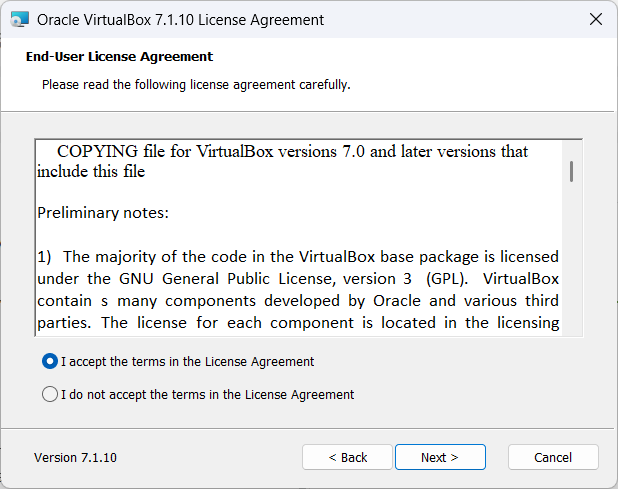Click the license text scrollbar thumb
Viewport: 618px width, 489px height.
coord(571,171)
